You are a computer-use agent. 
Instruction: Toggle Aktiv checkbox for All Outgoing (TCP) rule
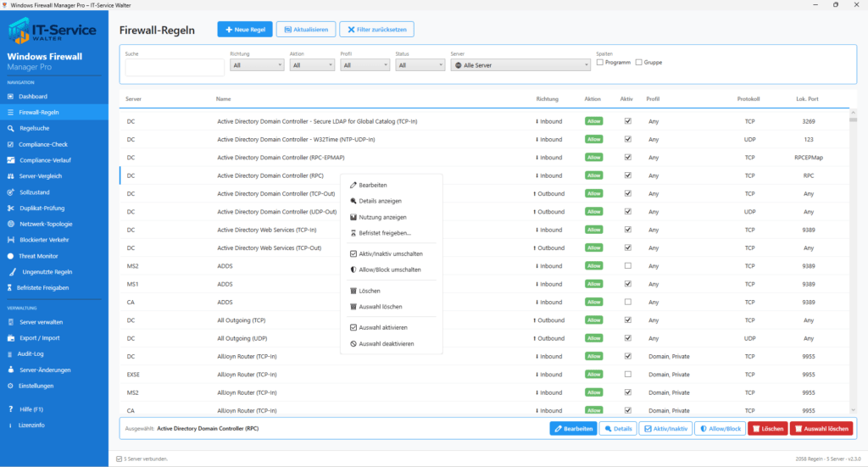coord(628,320)
